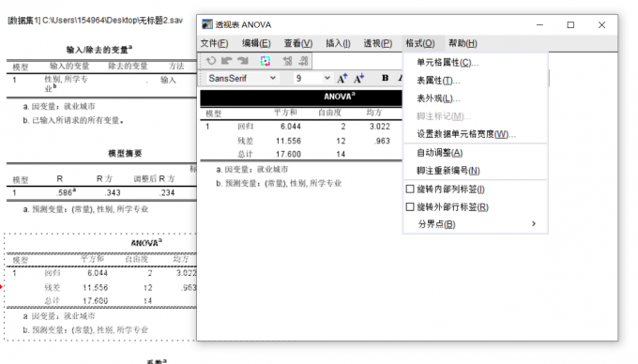Click the 方法 column header in output
Screen dimensions: 638x364
pos(176,66)
